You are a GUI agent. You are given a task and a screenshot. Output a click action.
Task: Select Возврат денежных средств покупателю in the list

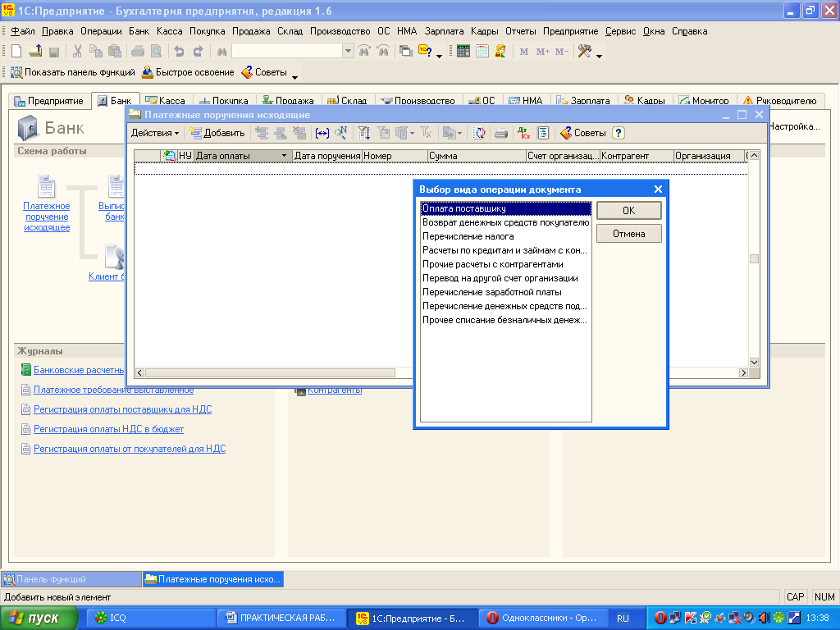pos(505,222)
